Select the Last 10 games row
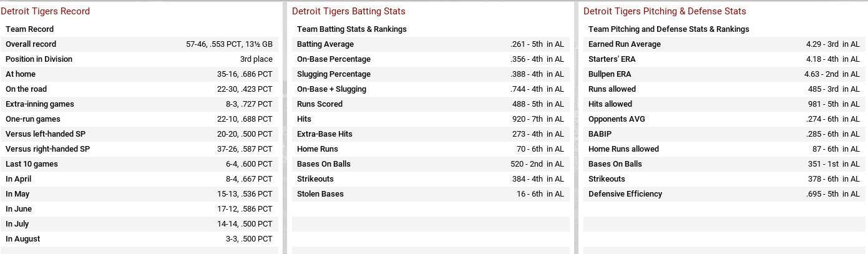Image resolution: width=868 pixels, height=254 pixels. coord(139,164)
